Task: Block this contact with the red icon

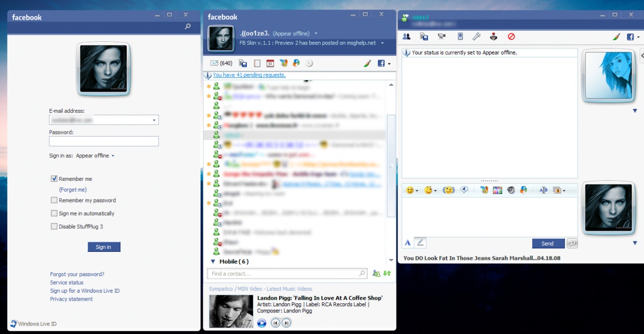Action: click(x=511, y=36)
